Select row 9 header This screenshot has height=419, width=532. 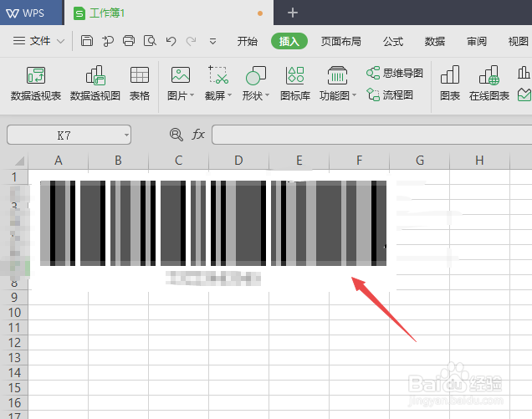click(x=14, y=297)
